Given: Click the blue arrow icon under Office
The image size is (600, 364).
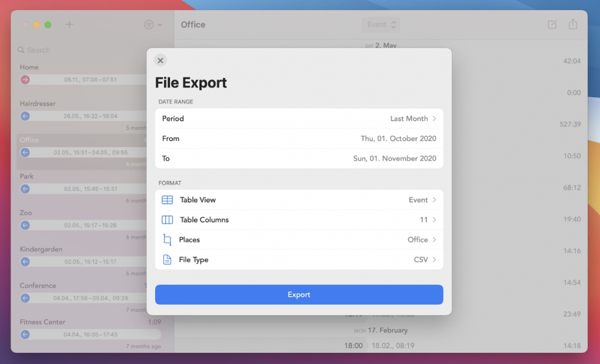Looking at the screenshot, I should 25,152.
